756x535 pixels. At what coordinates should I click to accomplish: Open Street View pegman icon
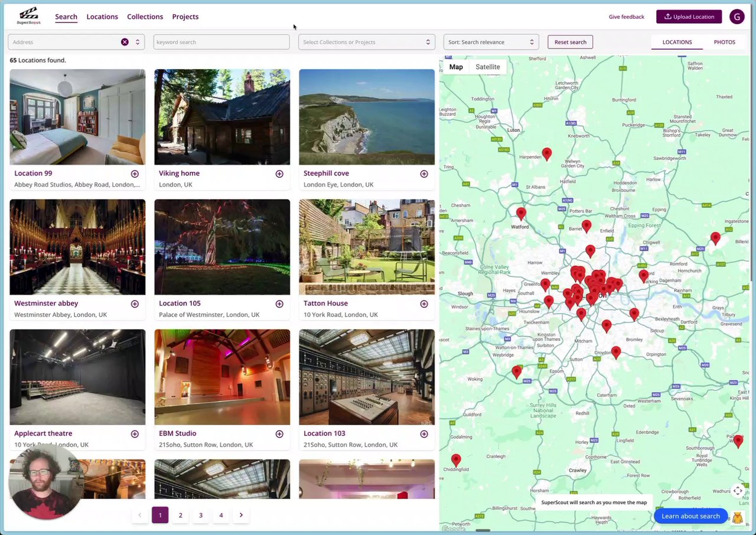738,518
